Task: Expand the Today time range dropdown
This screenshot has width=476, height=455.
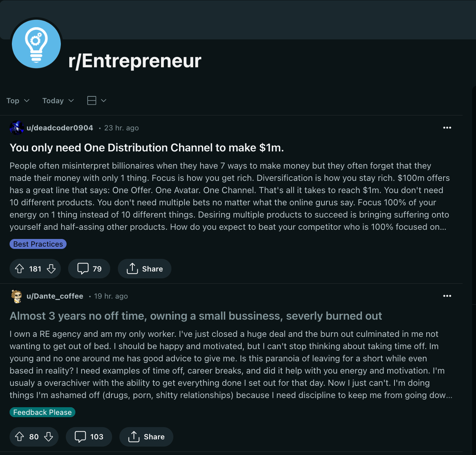Action: (58, 101)
